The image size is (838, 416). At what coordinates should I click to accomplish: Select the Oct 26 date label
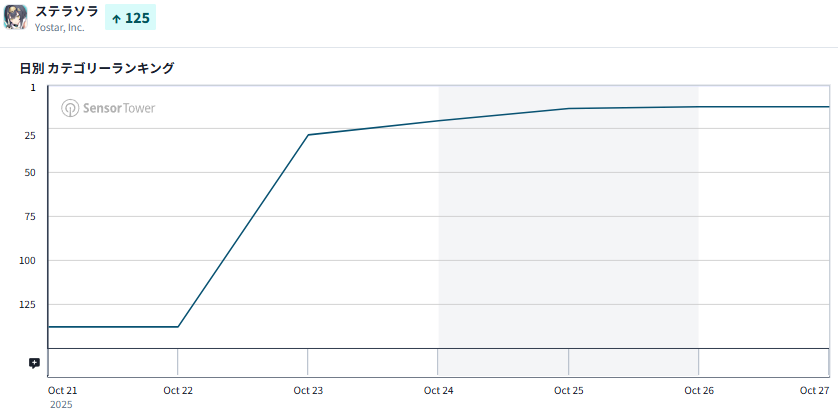pos(698,390)
